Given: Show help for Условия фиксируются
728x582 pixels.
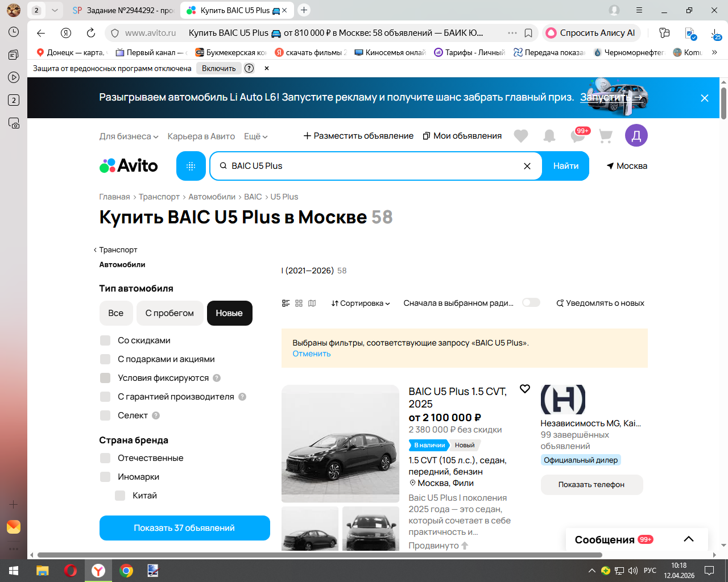Looking at the screenshot, I should click(217, 378).
